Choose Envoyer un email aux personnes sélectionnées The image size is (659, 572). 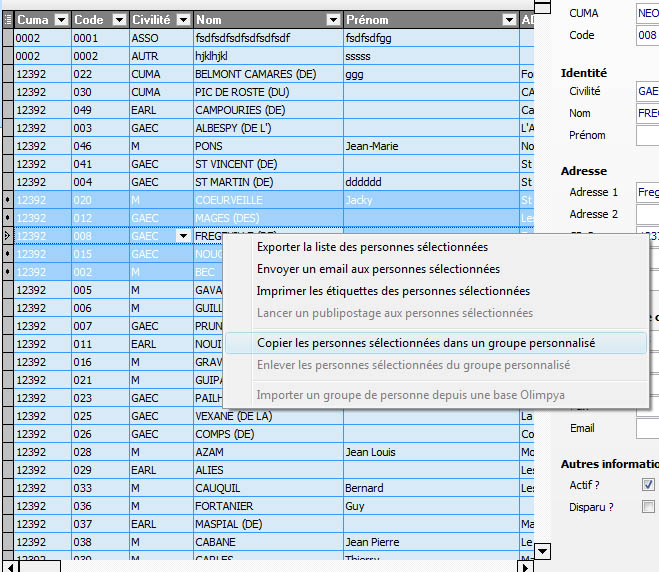coord(378,269)
